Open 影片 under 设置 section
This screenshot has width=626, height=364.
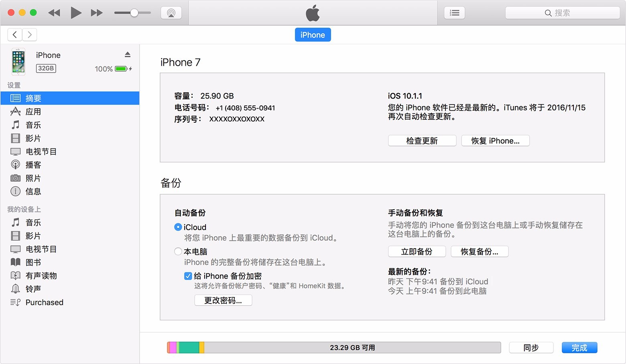[70, 138]
